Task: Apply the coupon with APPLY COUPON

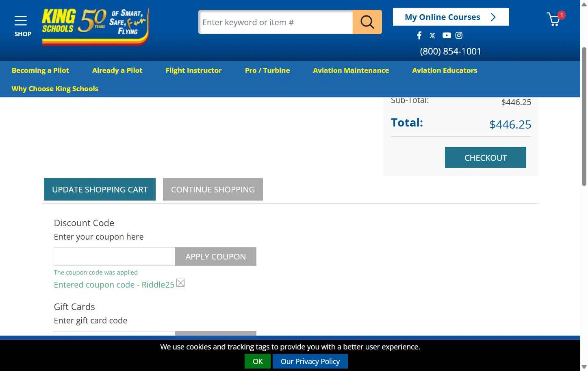Action: 215,256
